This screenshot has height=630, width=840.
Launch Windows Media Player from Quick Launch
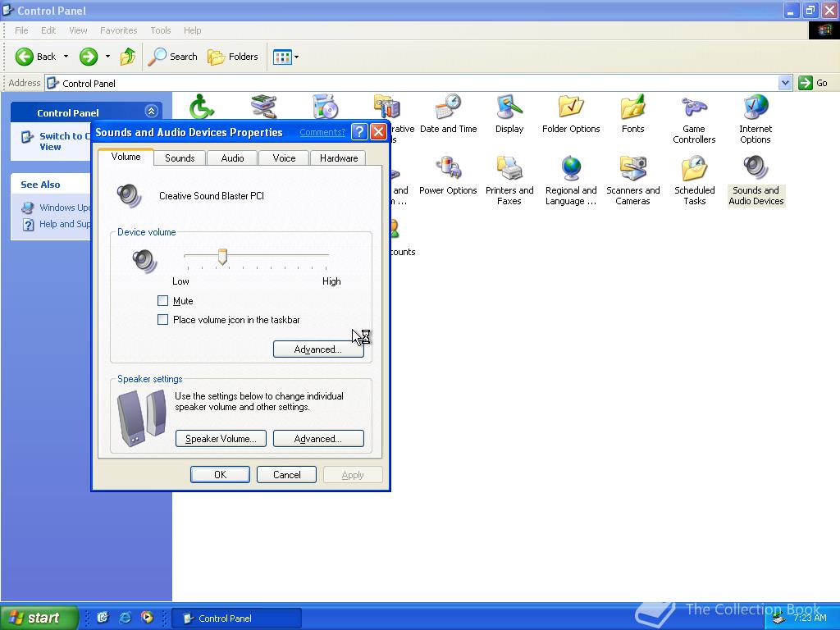[x=147, y=618]
